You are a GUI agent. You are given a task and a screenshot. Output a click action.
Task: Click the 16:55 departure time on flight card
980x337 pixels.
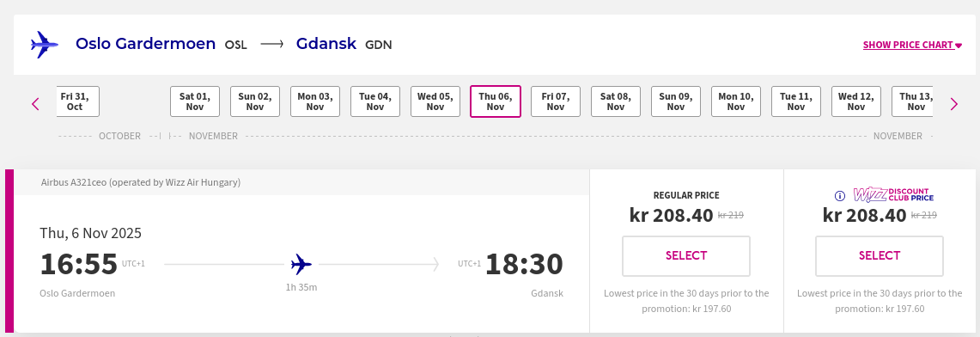[79, 264]
